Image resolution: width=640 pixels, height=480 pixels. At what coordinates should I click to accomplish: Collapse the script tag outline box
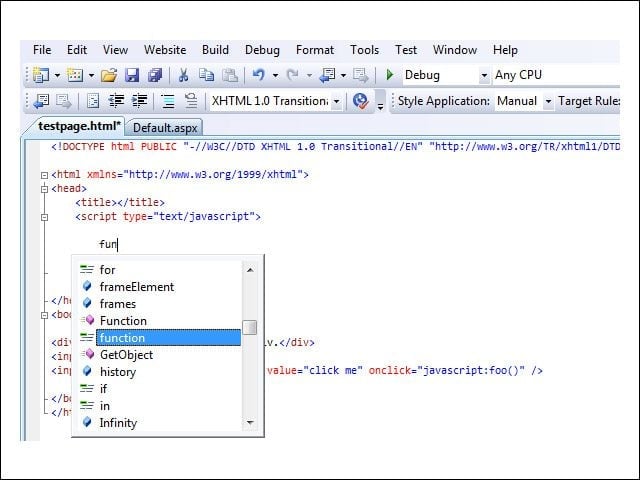click(x=44, y=217)
